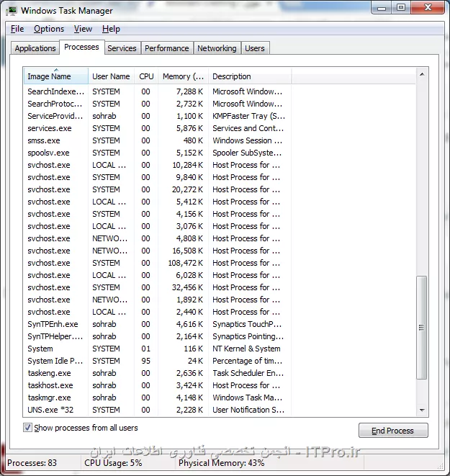Toggle Show processes from all users checkbox

[27, 428]
